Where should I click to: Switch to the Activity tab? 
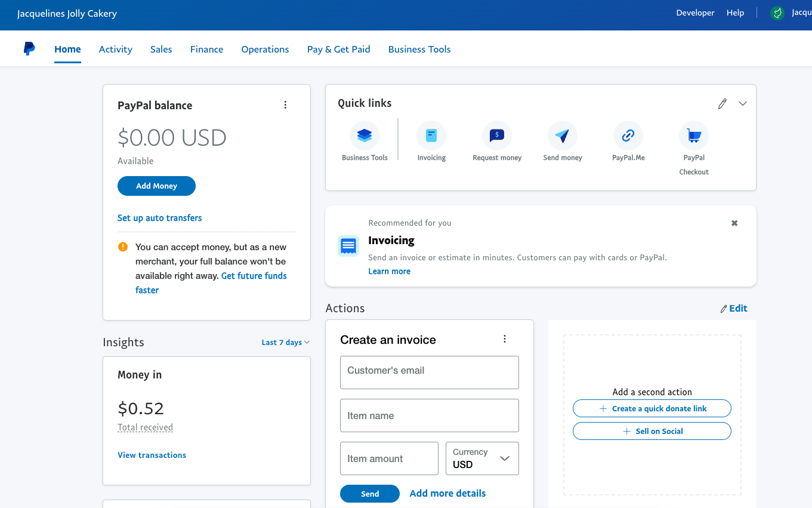pos(115,50)
